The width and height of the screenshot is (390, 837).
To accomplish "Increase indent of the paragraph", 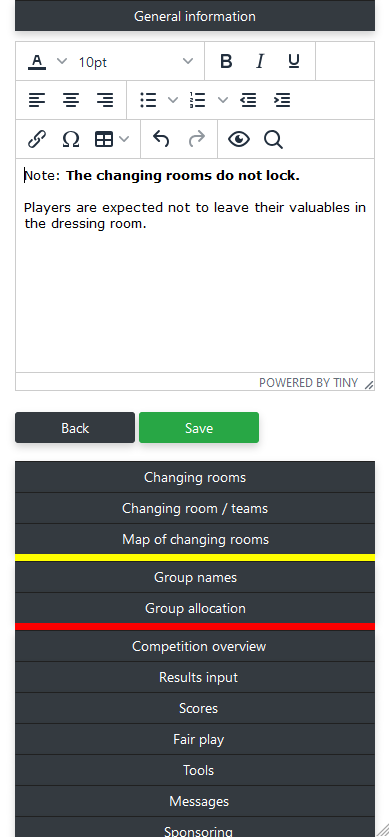I will pos(282,100).
